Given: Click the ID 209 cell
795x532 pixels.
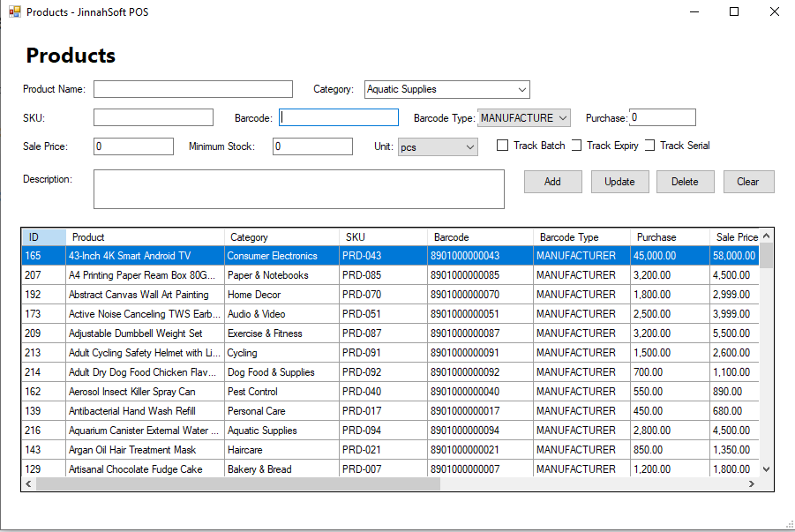Looking at the screenshot, I should (43, 333).
